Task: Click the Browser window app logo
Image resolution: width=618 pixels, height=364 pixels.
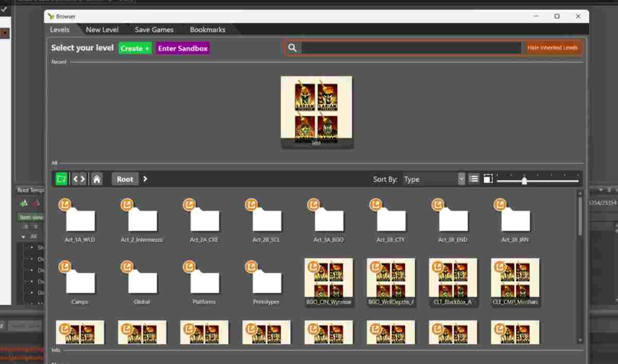Action: pyautogui.click(x=51, y=16)
